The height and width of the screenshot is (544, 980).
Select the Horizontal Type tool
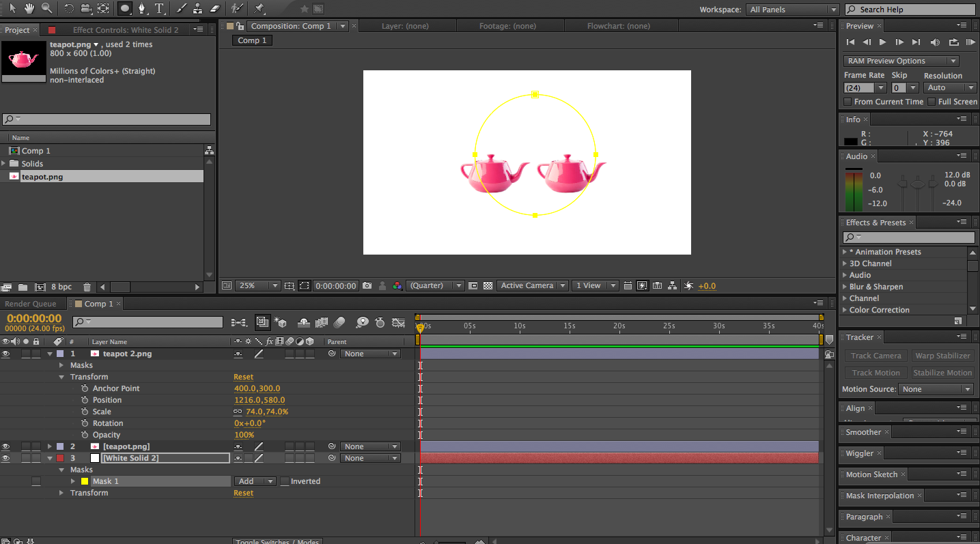point(160,9)
